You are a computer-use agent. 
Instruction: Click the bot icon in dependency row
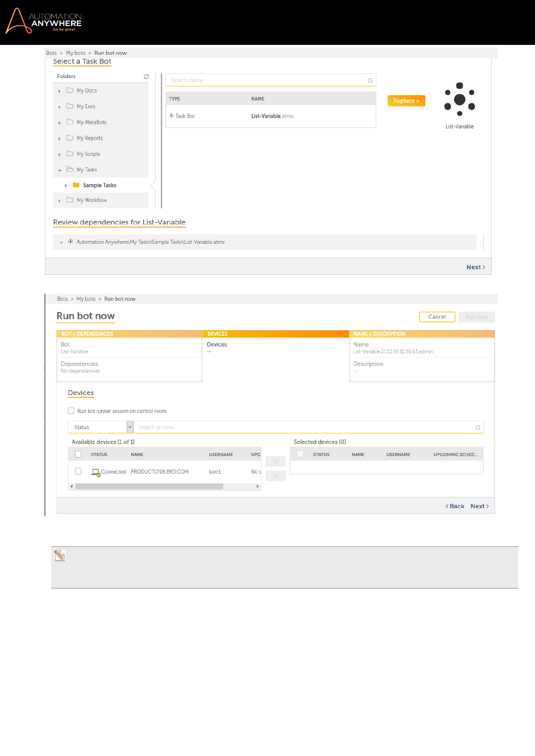pyautogui.click(x=71, y=242)
